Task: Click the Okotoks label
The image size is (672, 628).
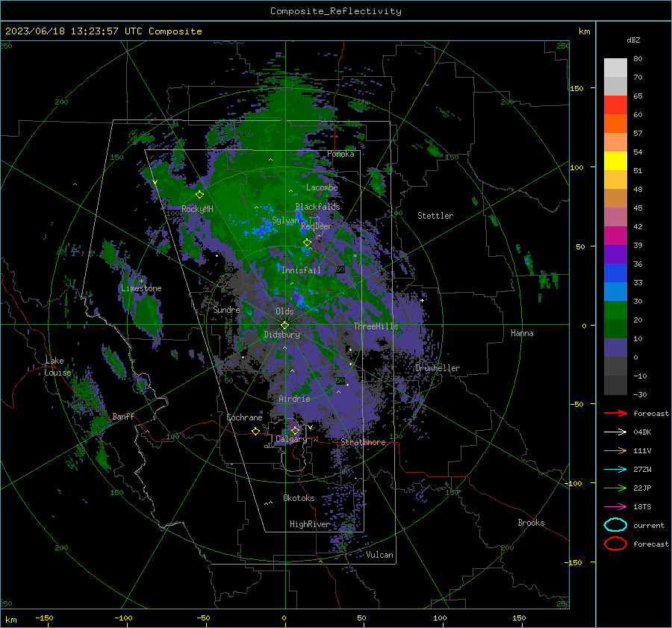Action: pos(299,498)
